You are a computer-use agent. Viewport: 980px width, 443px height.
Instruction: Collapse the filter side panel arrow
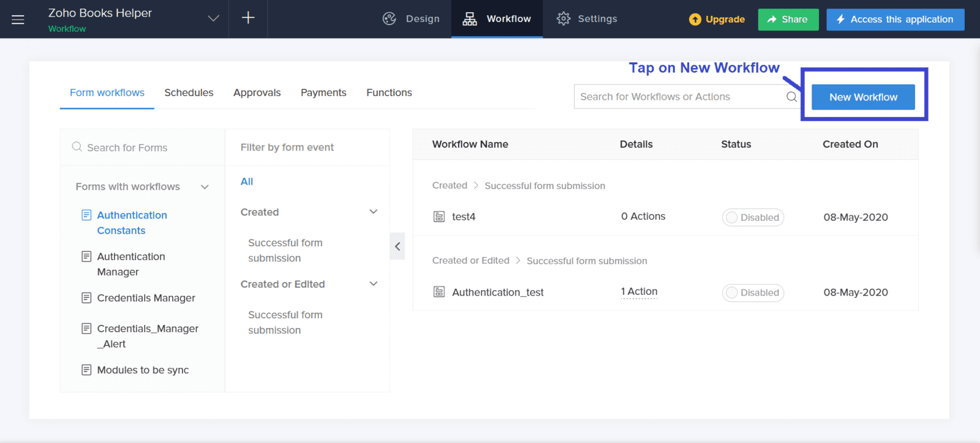click(398, 246)
